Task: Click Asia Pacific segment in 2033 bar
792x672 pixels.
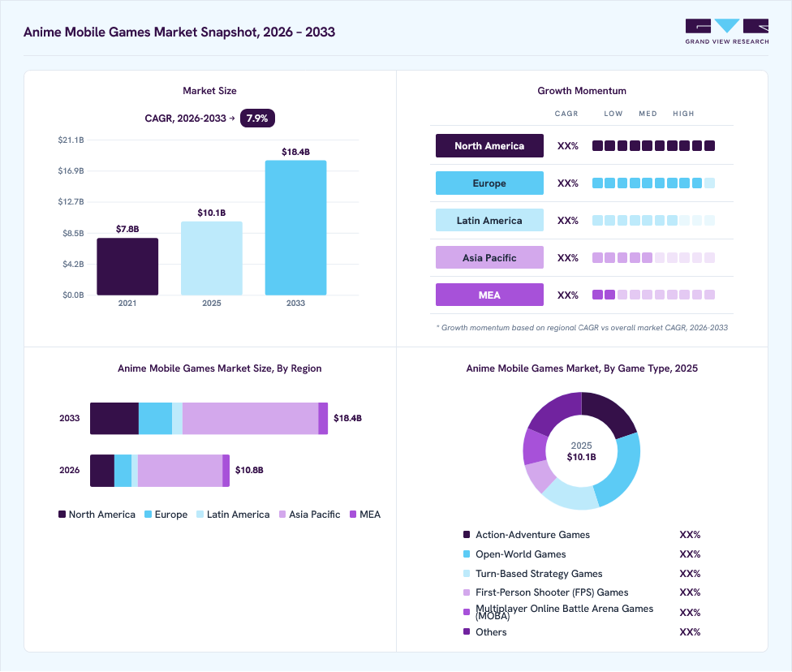Action: coord(250,418)
